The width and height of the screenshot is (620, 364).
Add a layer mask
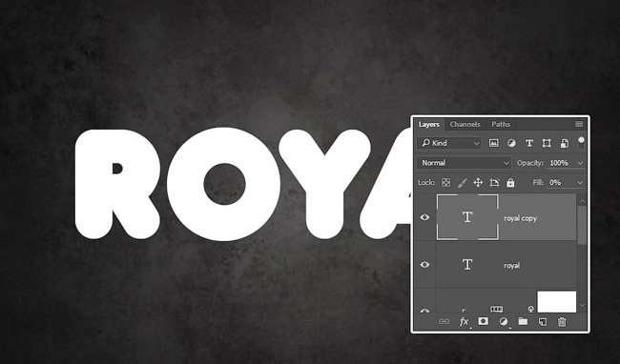(x=484, y=321)
